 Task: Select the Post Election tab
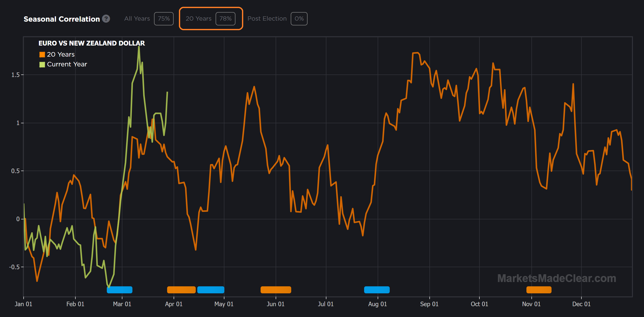tap(267, 19)
